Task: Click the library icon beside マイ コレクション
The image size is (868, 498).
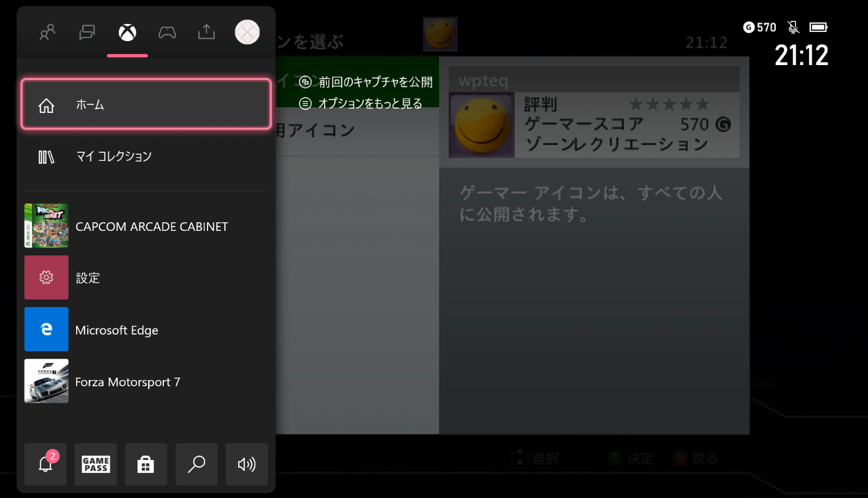Action: click(47, 157)
